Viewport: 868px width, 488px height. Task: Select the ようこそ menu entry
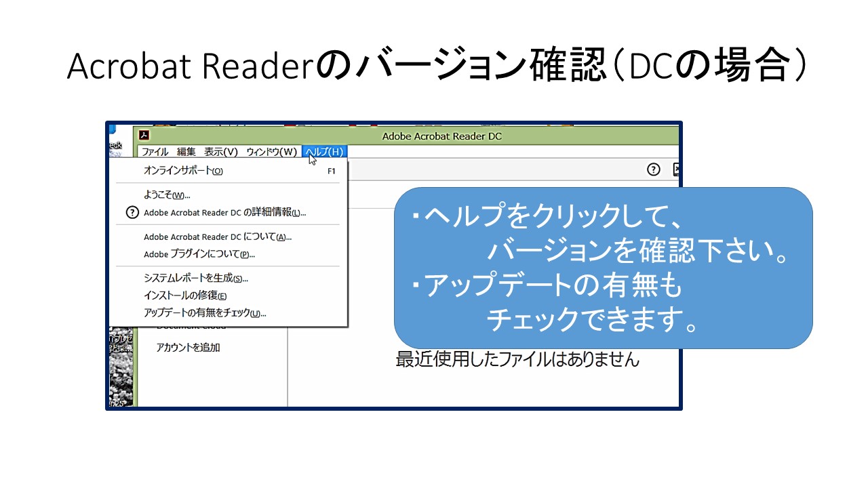(x=229, y=195)
